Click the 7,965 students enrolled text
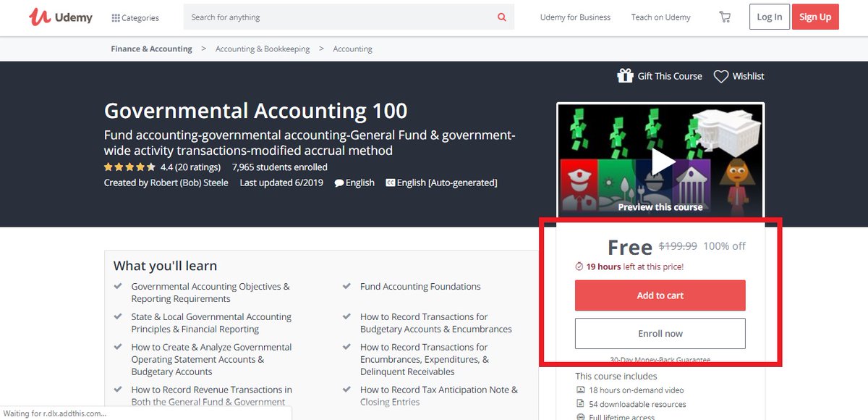 tap(280, 167)
